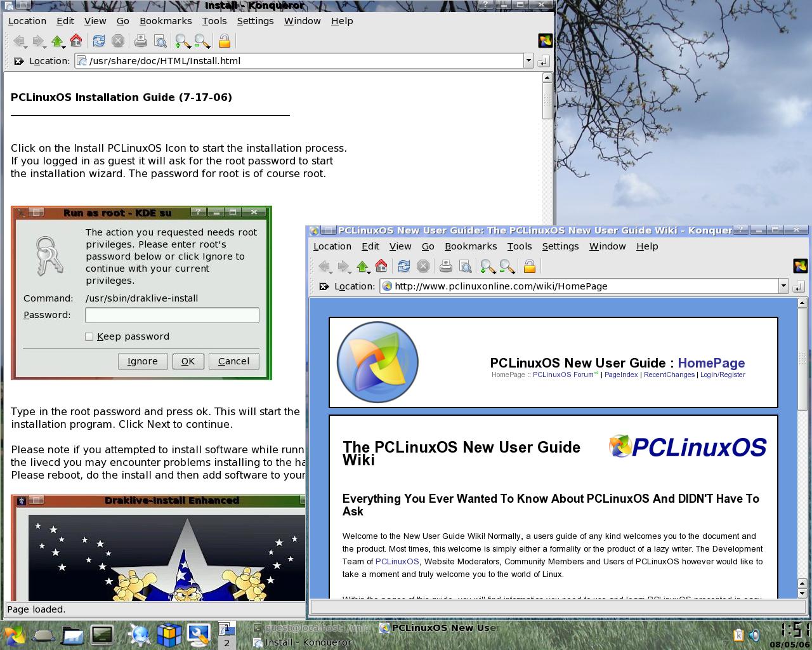This screenshot has height=650, width=812.
Task: Zoom out on the Wiki page
Action: click(x=507, y=267)
